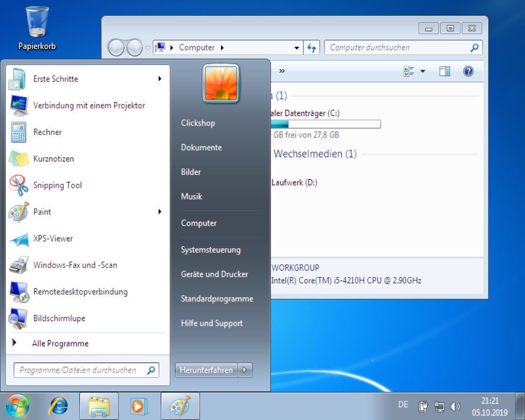Open Erste Schritte icon in Start menu

18,79
